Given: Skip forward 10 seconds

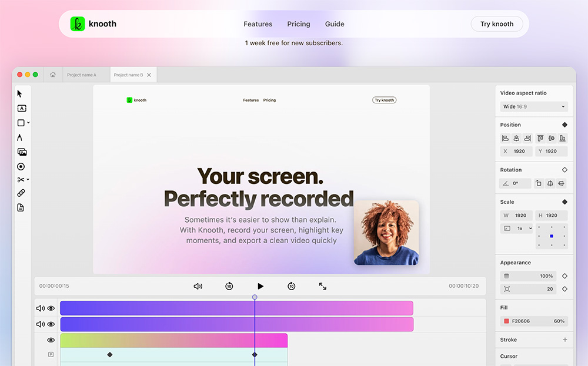Looking at the screenshot, I should [x=292, y=286].
